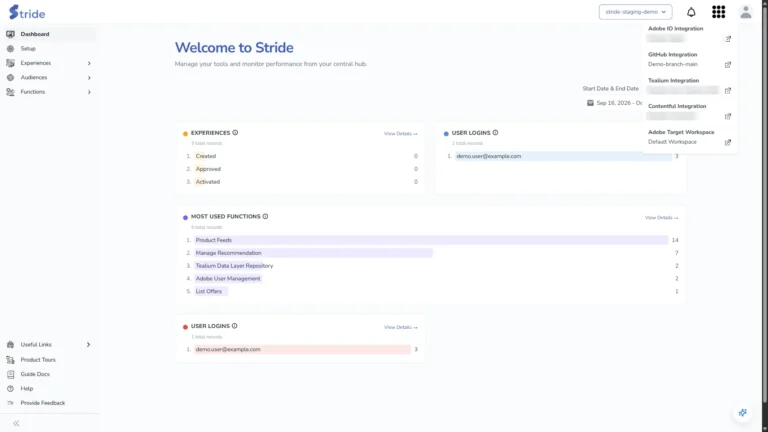This screenshot has width=768, height=432.
Task: Click the Setup gear icon
Action: [10, 48]
